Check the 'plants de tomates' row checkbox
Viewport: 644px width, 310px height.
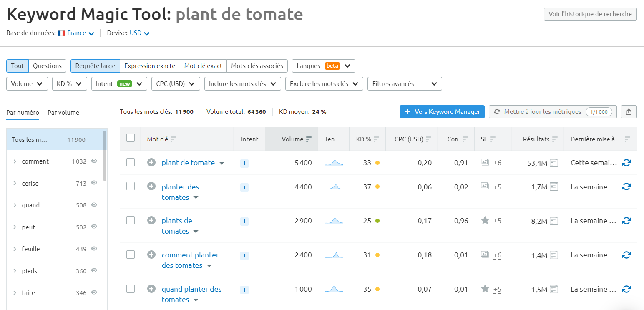coord(131,220)
